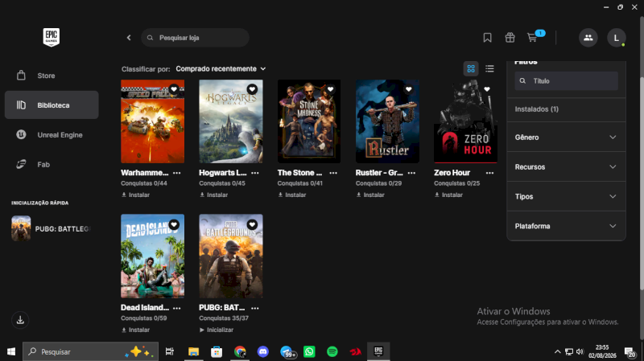Click Inicializar for PUBG Battlegrounds

click(217, 330)
